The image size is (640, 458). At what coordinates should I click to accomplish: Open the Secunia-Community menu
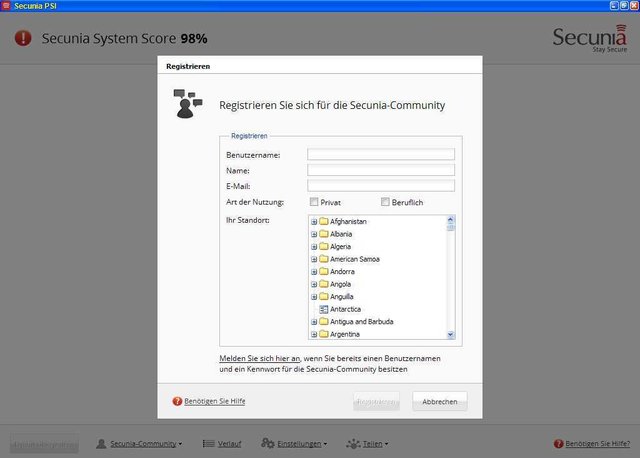pyautogui.click(x=146, y=443)
